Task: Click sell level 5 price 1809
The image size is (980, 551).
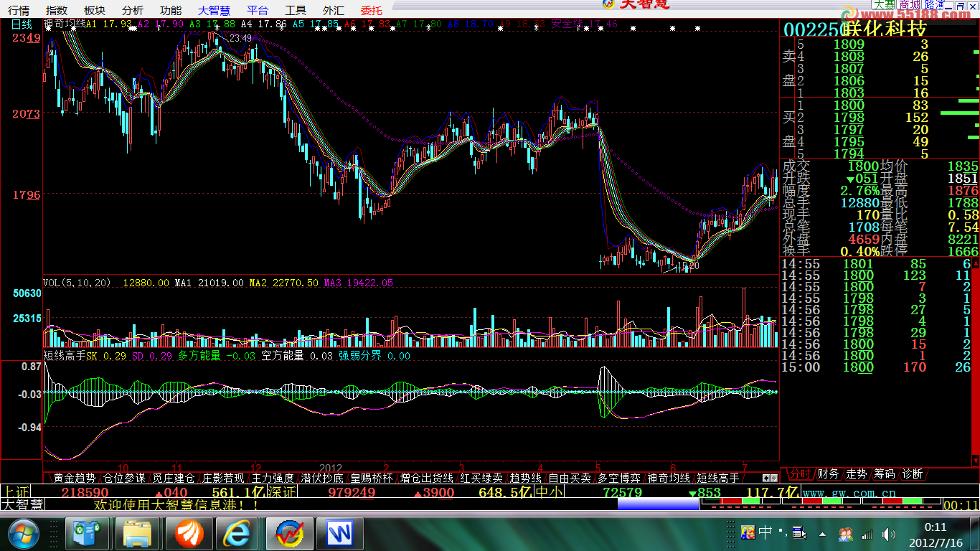Action: (849, 44)
